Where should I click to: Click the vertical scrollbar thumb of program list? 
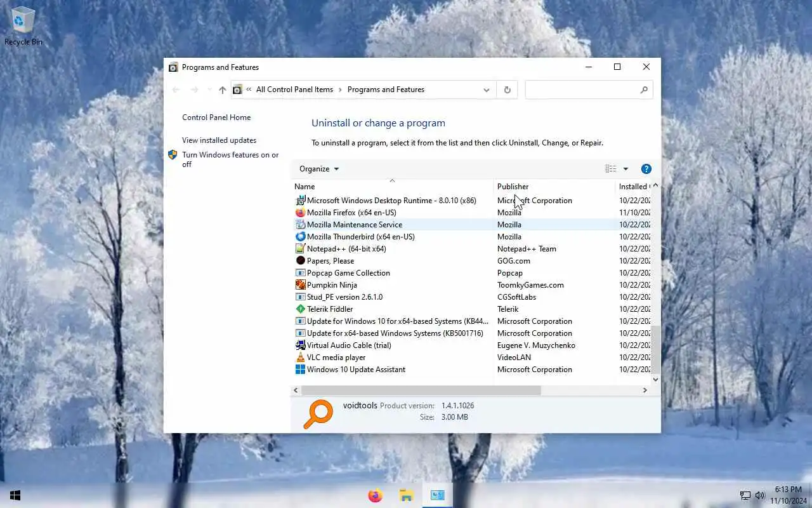(x=656, y=350)
